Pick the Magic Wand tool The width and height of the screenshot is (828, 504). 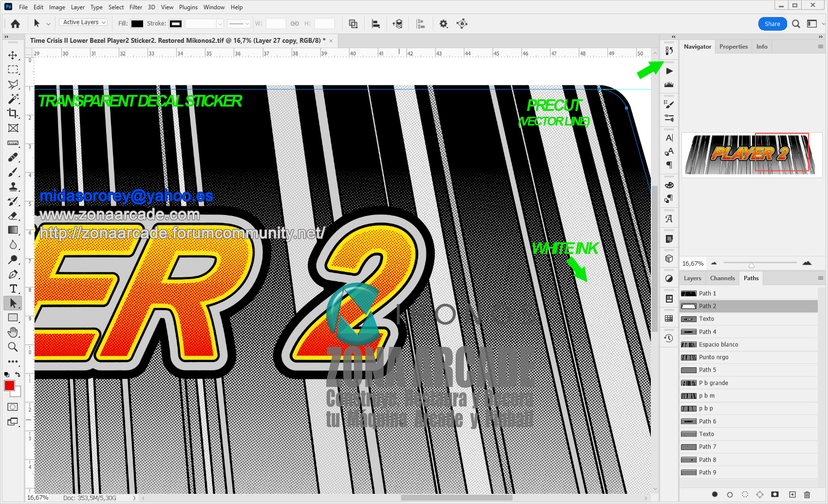point(13,99)
